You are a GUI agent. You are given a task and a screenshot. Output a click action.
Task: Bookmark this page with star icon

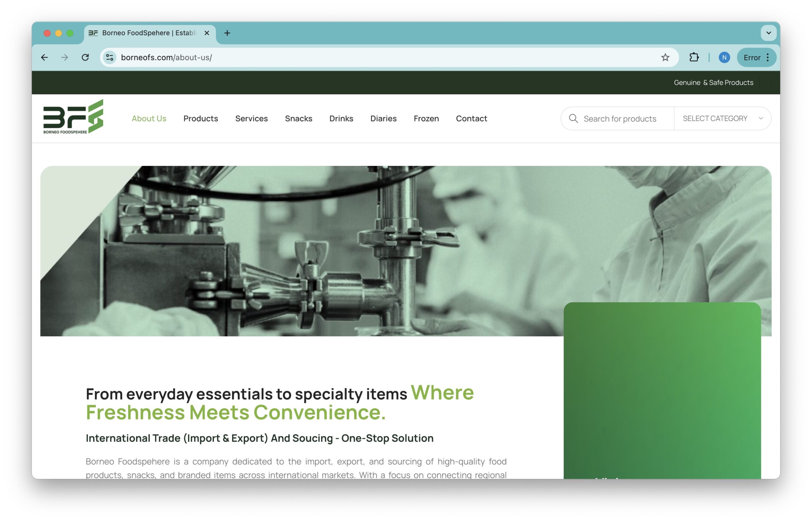tap(665, 57)
